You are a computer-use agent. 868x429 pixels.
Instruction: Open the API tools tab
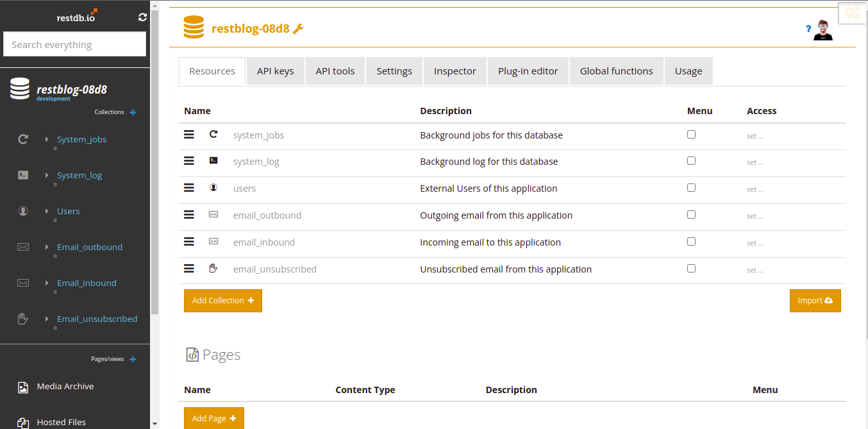point(335,71)
